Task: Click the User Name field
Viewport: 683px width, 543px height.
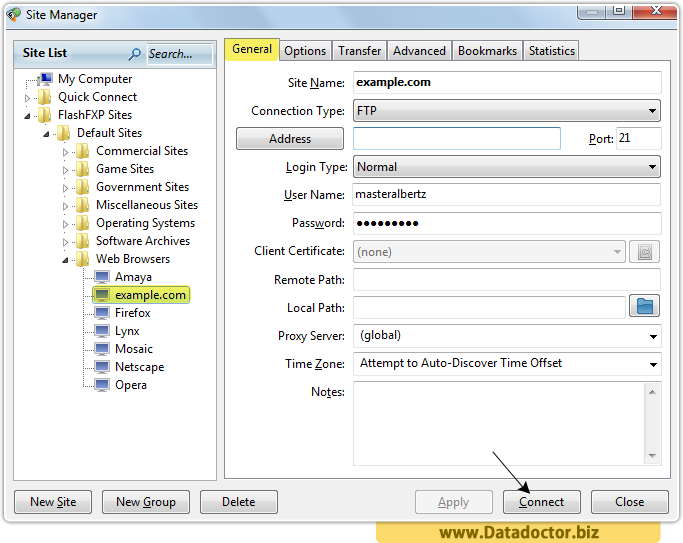Action: (x=507, y=194)
